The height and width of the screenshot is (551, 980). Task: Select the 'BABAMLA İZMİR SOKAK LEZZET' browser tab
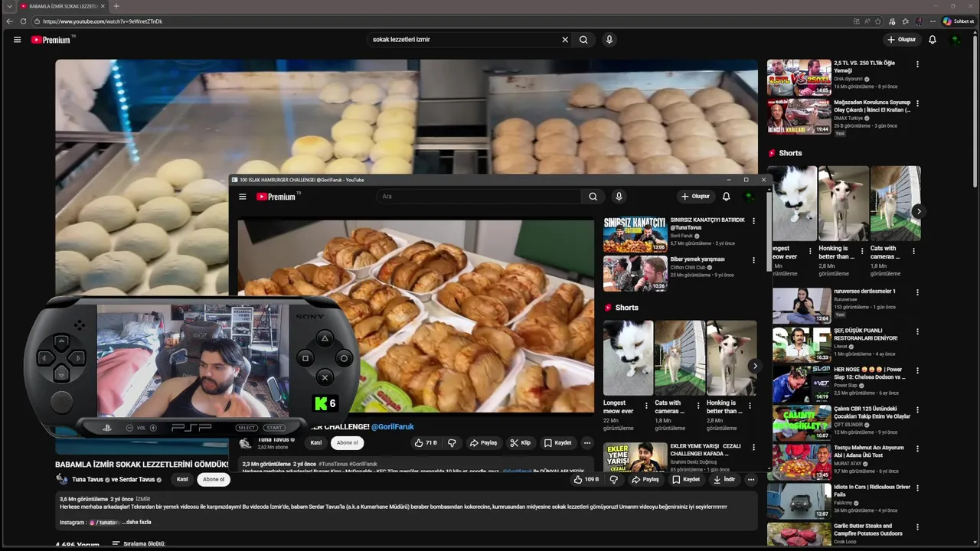click(63, 6)
